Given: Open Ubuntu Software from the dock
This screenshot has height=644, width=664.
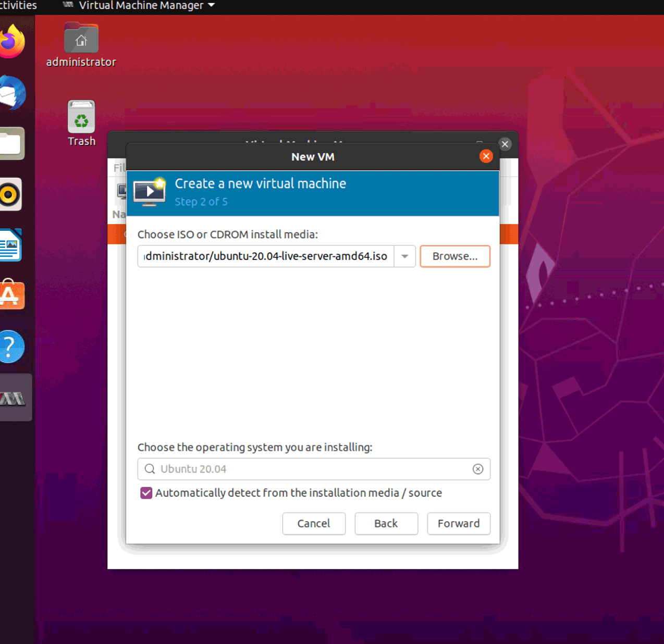Looking at the screenshot, I should [x=12, y=294].
